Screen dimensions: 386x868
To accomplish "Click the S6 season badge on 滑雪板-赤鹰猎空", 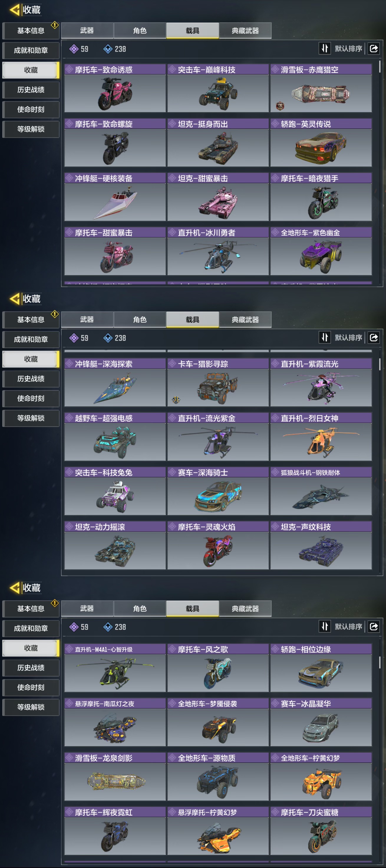I will [x=280, y=106].
